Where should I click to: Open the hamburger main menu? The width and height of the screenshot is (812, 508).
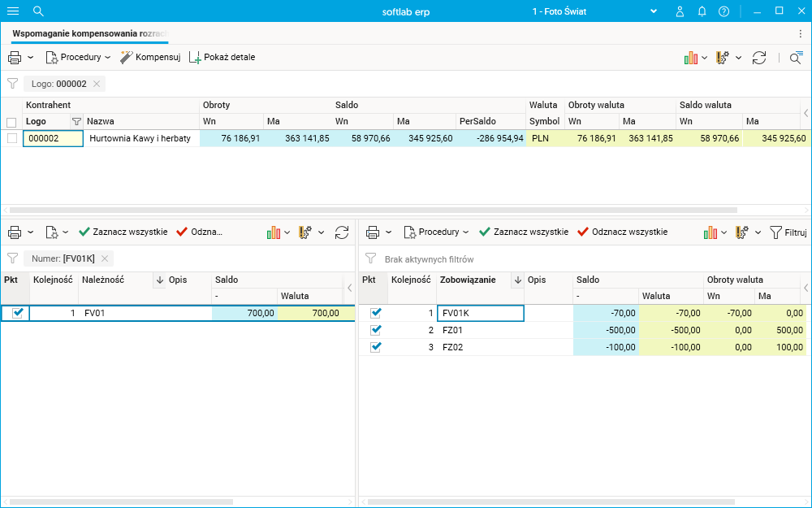pos(13,11)
